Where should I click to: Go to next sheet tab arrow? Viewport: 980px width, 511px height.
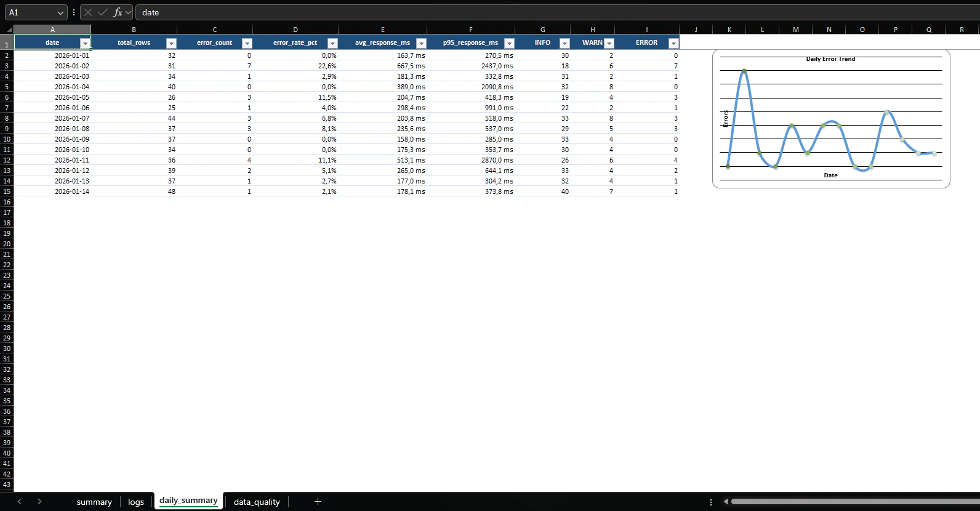39,502
